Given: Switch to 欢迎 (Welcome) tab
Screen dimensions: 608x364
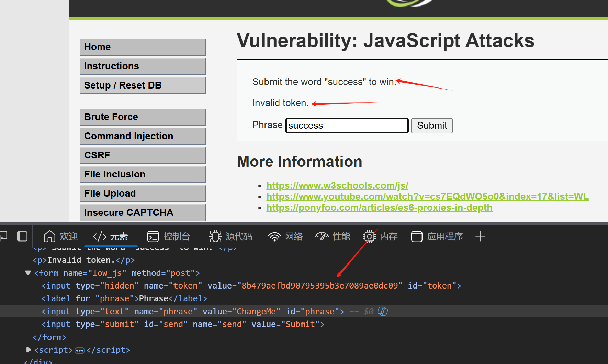Looking at the screenshot, I should point(61,236).
